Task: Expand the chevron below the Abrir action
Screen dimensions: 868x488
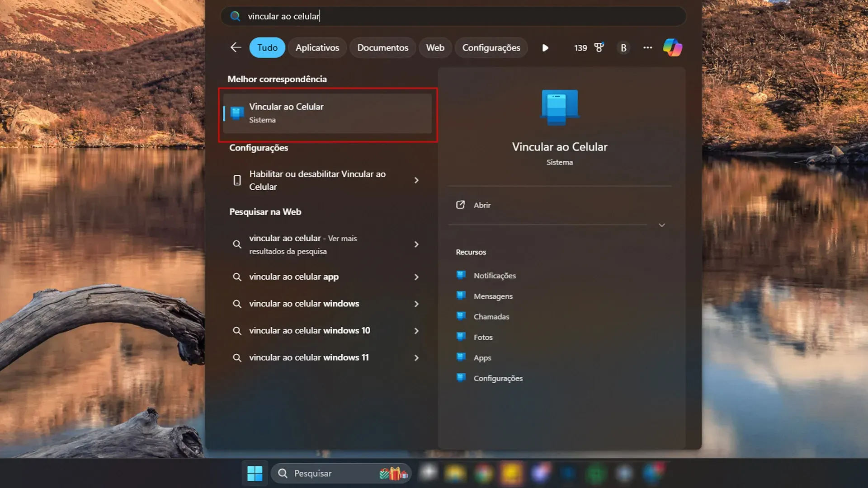Action: (661, 225)
